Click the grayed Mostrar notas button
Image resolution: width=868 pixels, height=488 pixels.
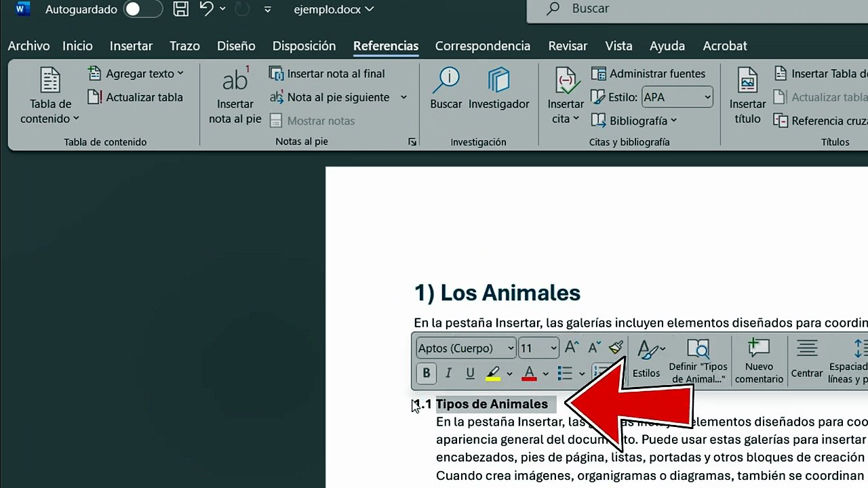[x=312, y=121]
